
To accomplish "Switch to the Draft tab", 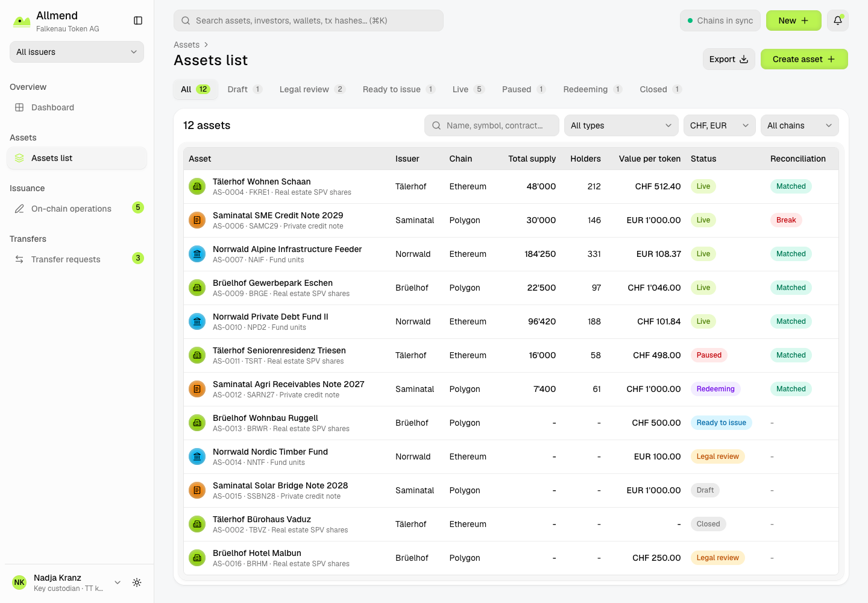I will 245,89.
